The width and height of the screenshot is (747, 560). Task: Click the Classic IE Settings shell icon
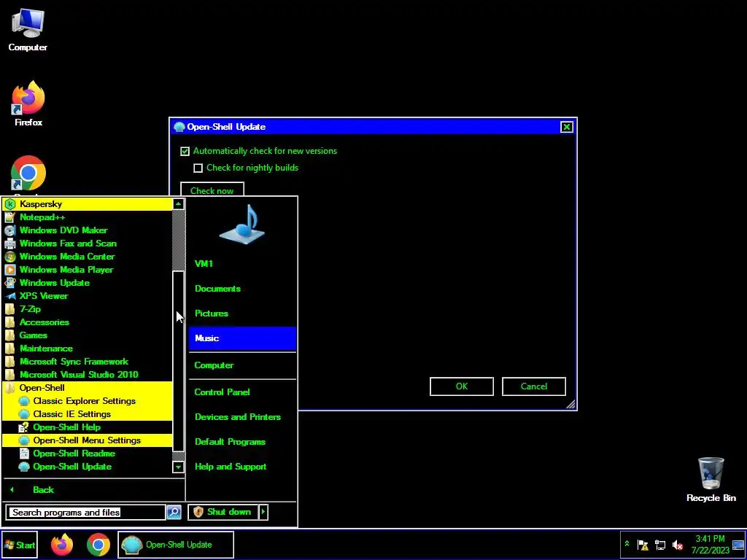(x=24, y=414)
